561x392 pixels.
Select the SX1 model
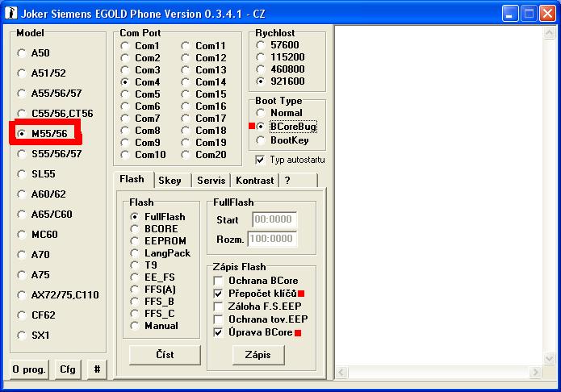coord(22,336)
